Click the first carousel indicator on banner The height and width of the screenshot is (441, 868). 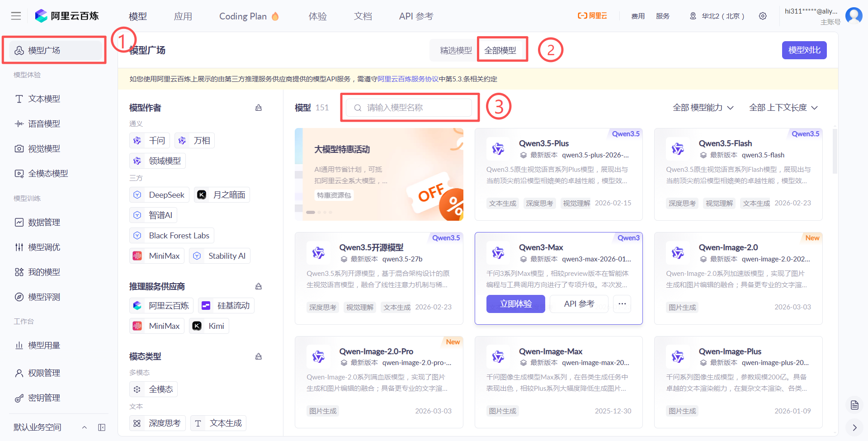click(x=311, y=212)
